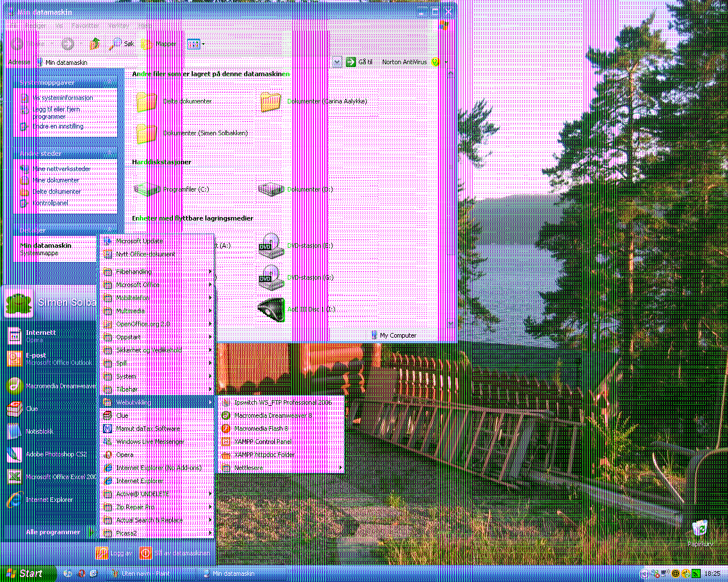Click Legg til eller fjern programmer link
Screen dimensions: 728x582
click(x=51, y=112)
